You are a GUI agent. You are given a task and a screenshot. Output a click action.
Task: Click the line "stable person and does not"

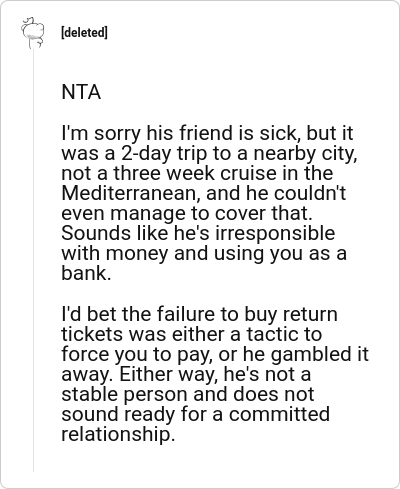click(188, 394)
